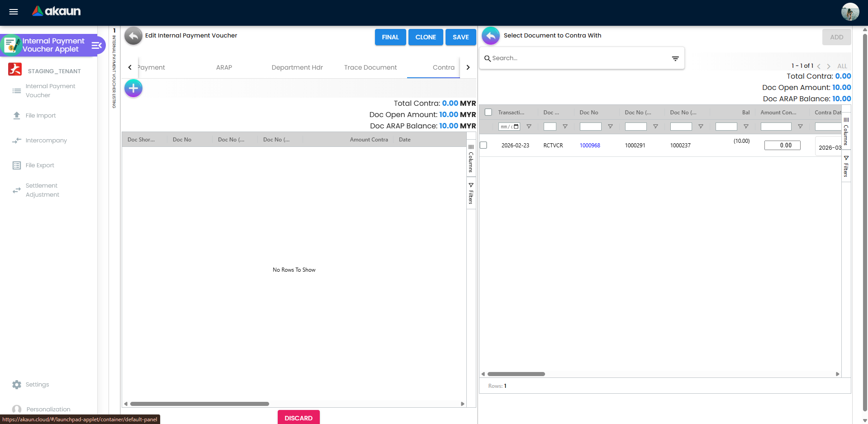Open the hamburger navigation menu
Image resolution: width=868 pixels, height=424 pixels.
[13, 12]
